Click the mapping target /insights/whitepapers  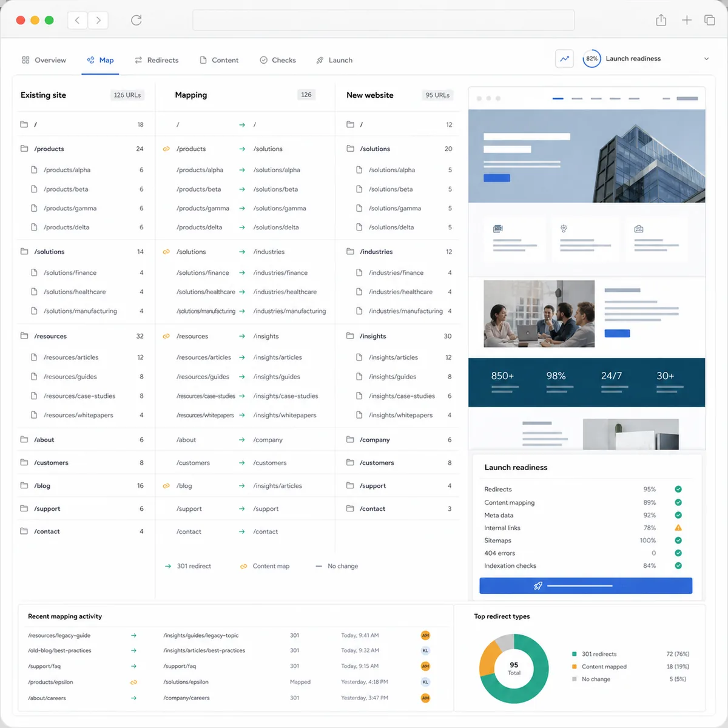click(x=285, y=416)
